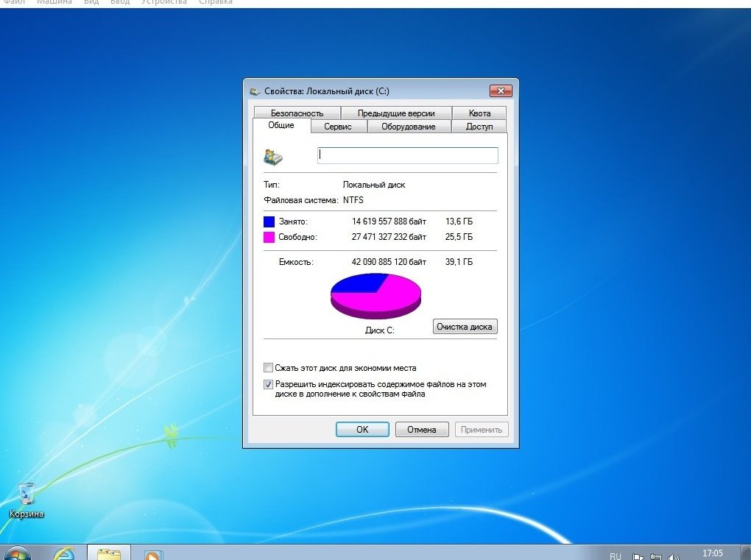Image resolution: width=751 pixels, height=560 pixels.
Task: Click the disk usage pie chart
Action: click(x=376, y=296)
